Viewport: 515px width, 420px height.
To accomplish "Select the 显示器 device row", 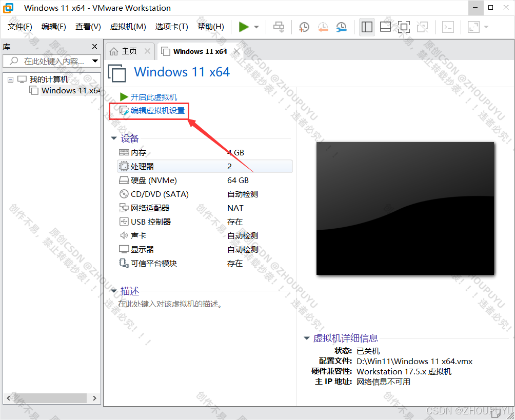I will coord(205,249).
